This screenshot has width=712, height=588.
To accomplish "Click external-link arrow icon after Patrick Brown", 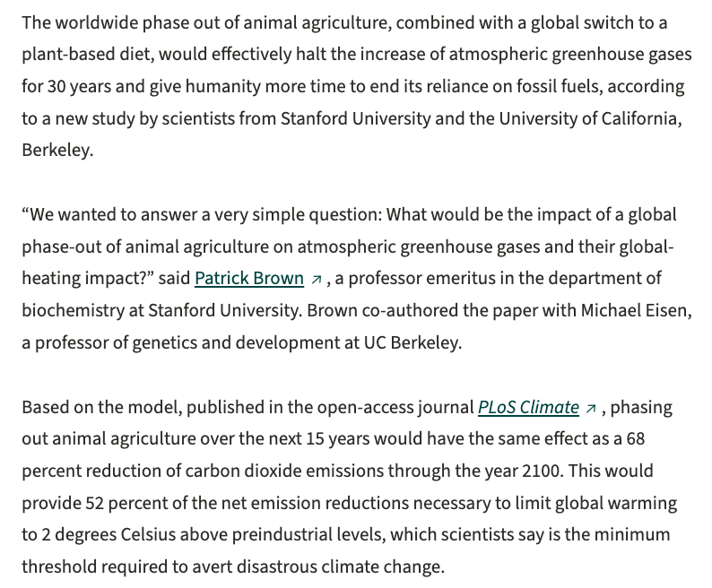I will tap(317, 280).
